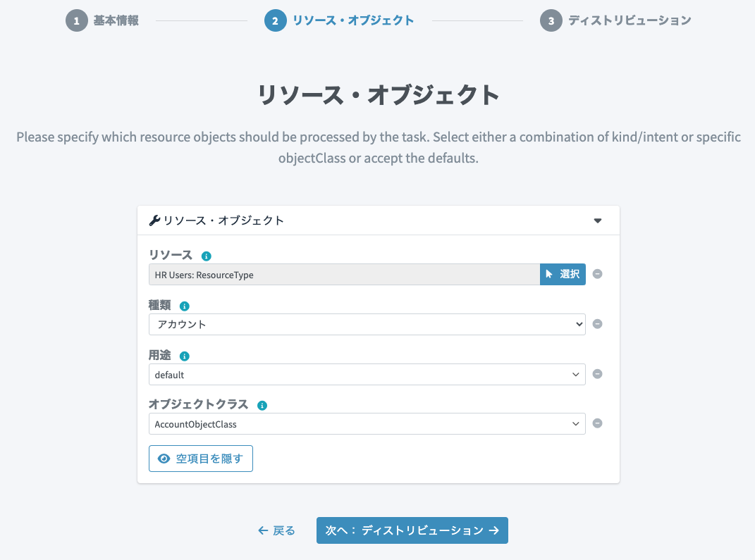The height and width of the screenshot is (560, 755).
Task: Click the info icon beside オブジェクトクラス label
Action: coord(262,406)
